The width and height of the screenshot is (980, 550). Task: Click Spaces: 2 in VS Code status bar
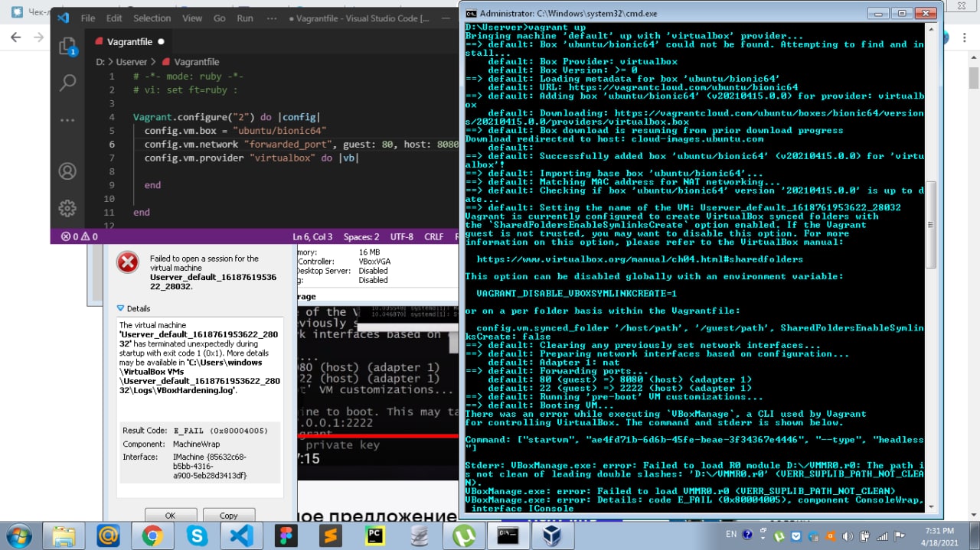tap(361, 236)
